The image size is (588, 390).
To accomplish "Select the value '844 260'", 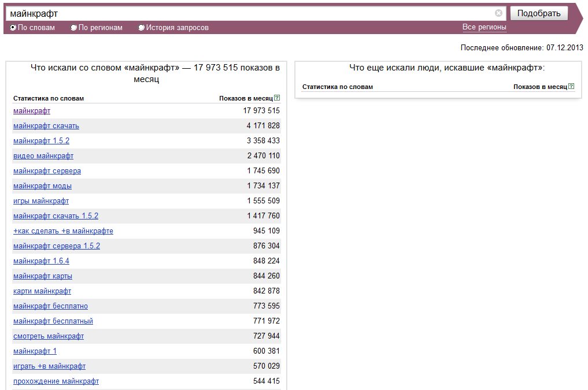I will pos(267,276).
